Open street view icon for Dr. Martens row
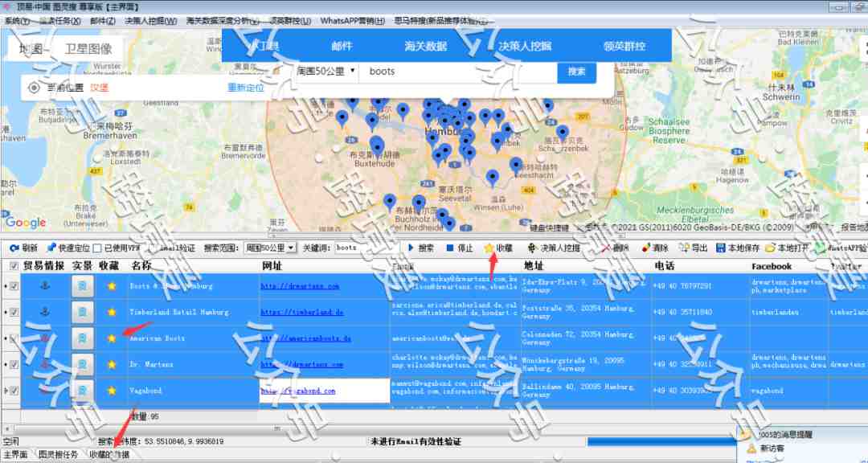868x463 pixels. 83,364
